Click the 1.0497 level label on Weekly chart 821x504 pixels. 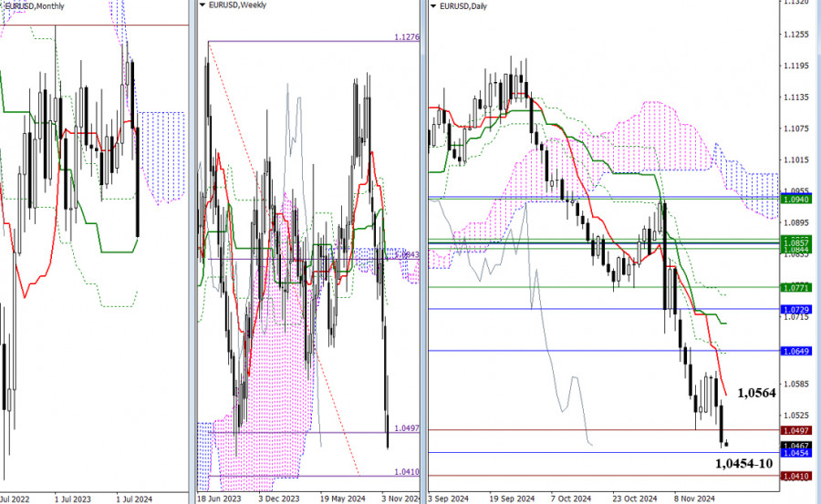[x=406, y=428]
